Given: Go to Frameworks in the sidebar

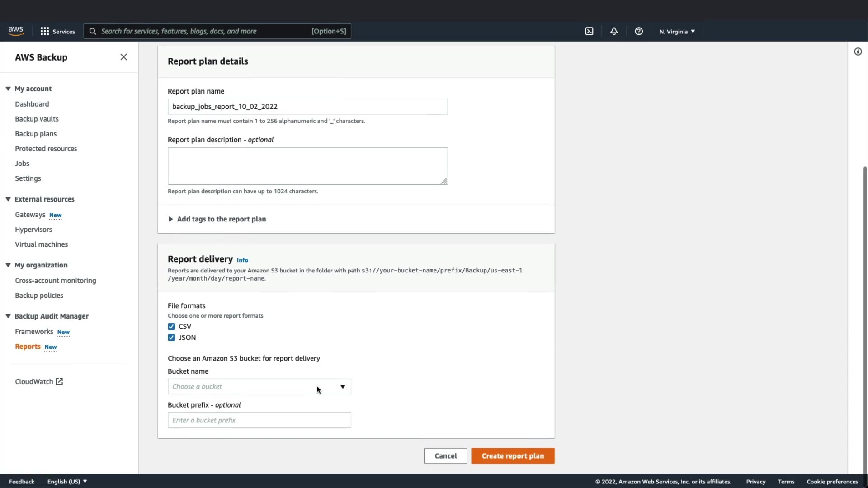Looking at the screenshot, I should (x=34, y=332).
